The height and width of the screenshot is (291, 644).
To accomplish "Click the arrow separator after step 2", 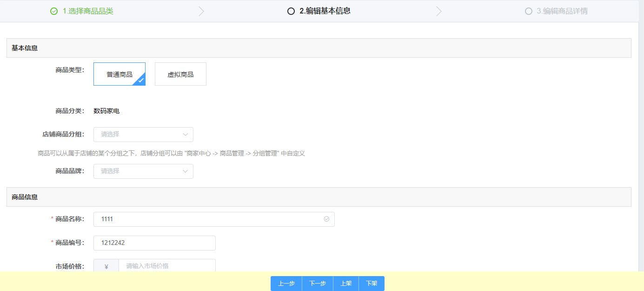I will click(438, 11).
